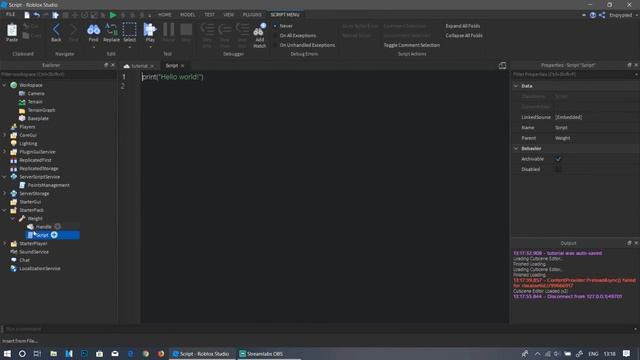Viewport: 640px width, 360px height.
Task: Select the Lighting service
Action: [28, 144]
